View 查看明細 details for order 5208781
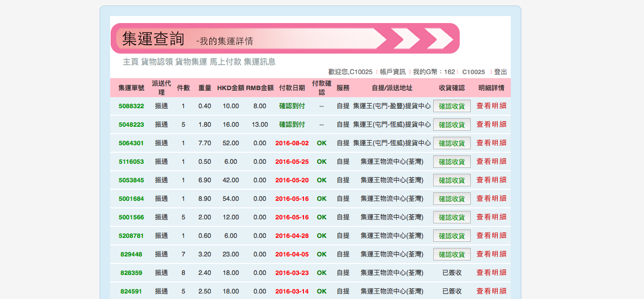Screen dimensions: 644x299 491,235
